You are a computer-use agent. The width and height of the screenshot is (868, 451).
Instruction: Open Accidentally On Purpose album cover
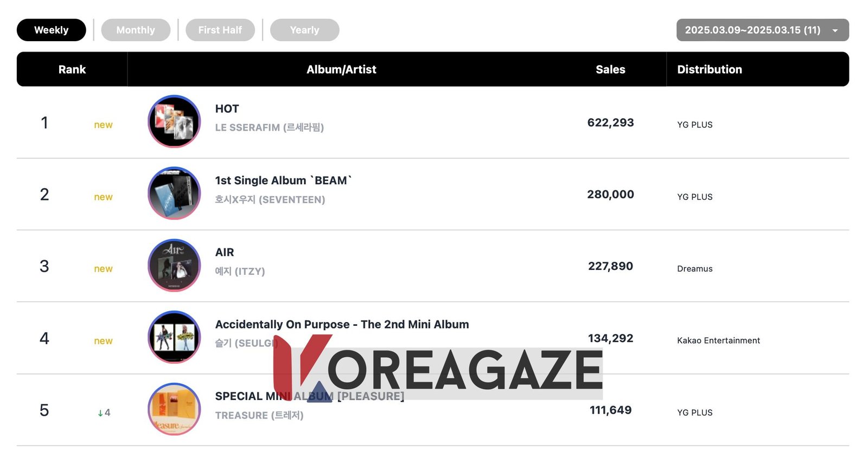click(x=174, y=337)
